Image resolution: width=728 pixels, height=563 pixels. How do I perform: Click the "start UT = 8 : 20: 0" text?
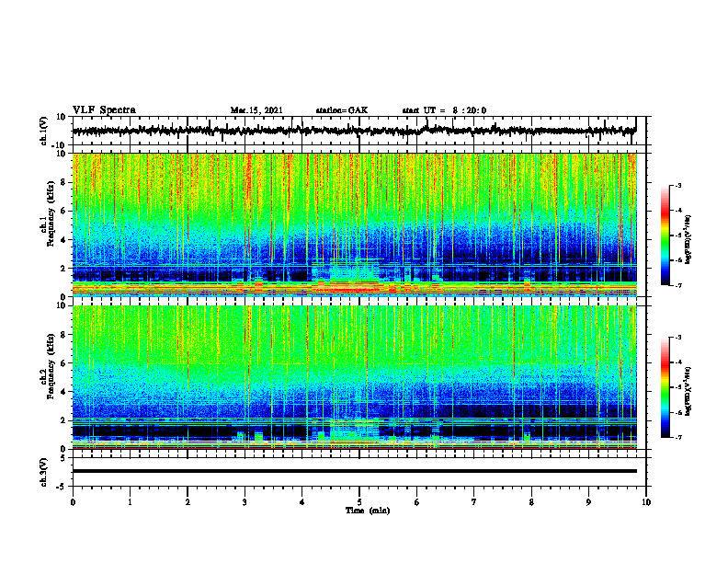pos(444,110)
